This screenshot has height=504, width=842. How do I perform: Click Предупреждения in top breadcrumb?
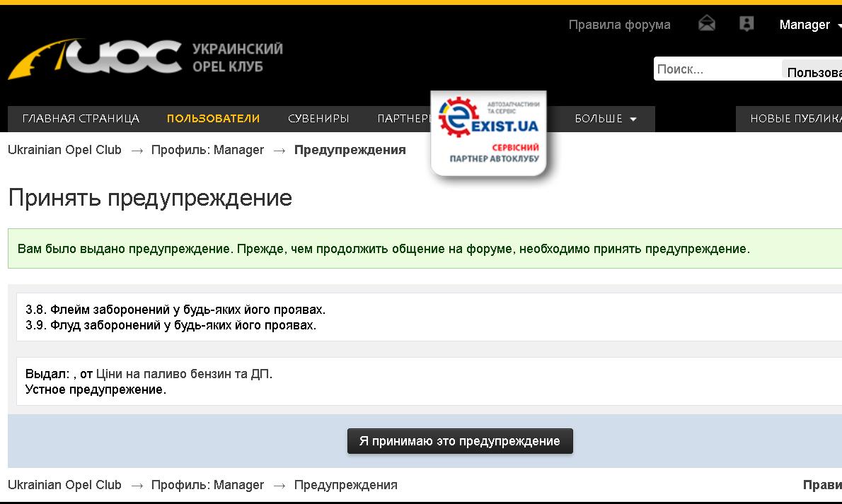(350, 150)
